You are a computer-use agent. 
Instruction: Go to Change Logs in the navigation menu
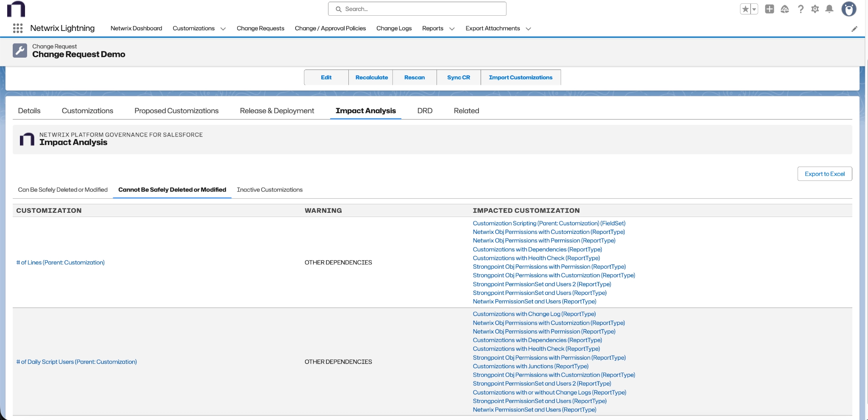coord(394,28)
